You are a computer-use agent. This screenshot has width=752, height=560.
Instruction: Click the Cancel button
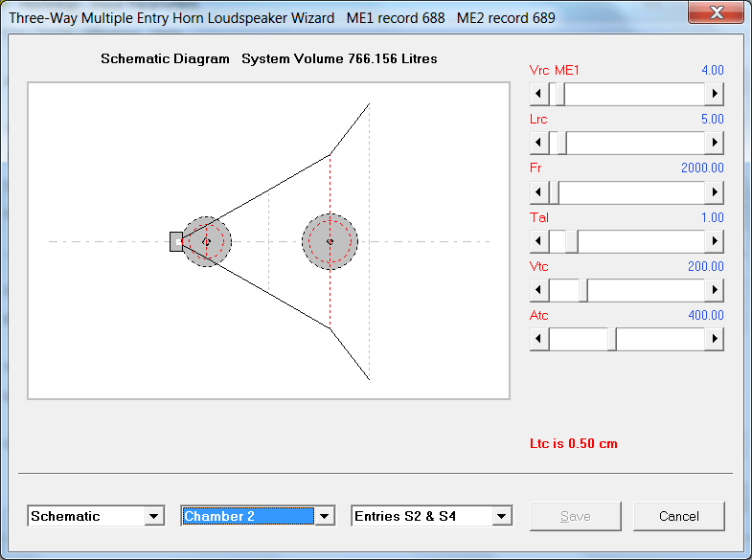coord(678,516)
